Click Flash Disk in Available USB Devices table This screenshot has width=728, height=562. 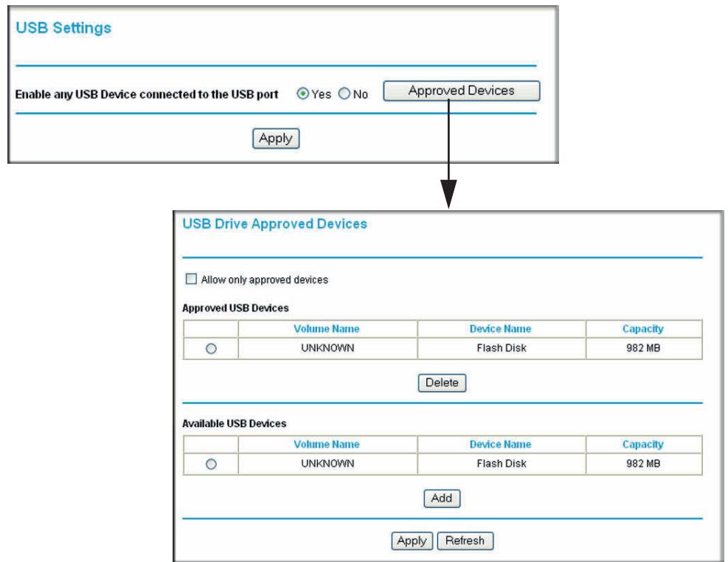(x=502, y=464)
